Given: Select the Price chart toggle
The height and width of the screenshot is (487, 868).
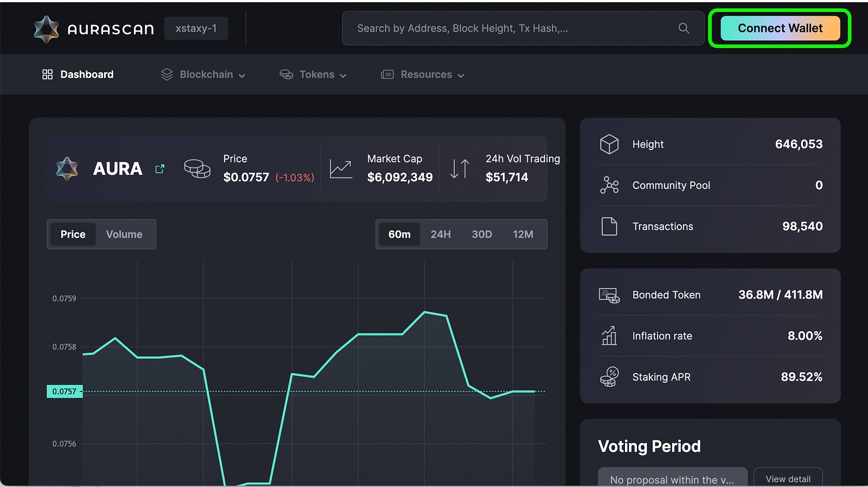Looking at the screenshot, I should 73,235.
